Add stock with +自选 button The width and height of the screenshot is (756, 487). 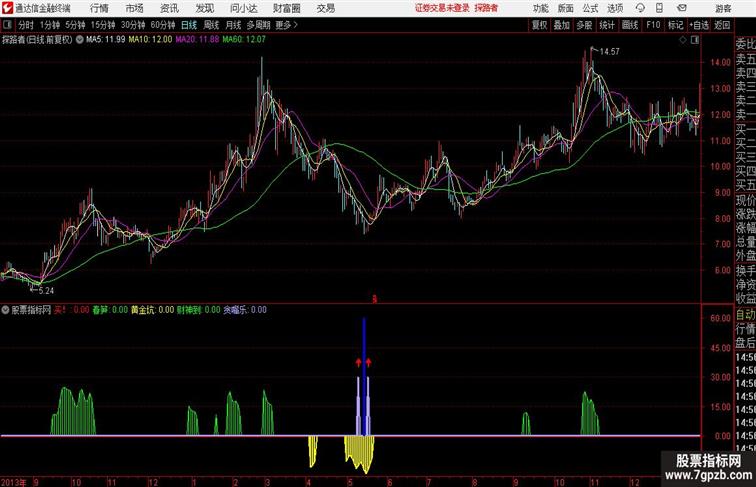699,25
